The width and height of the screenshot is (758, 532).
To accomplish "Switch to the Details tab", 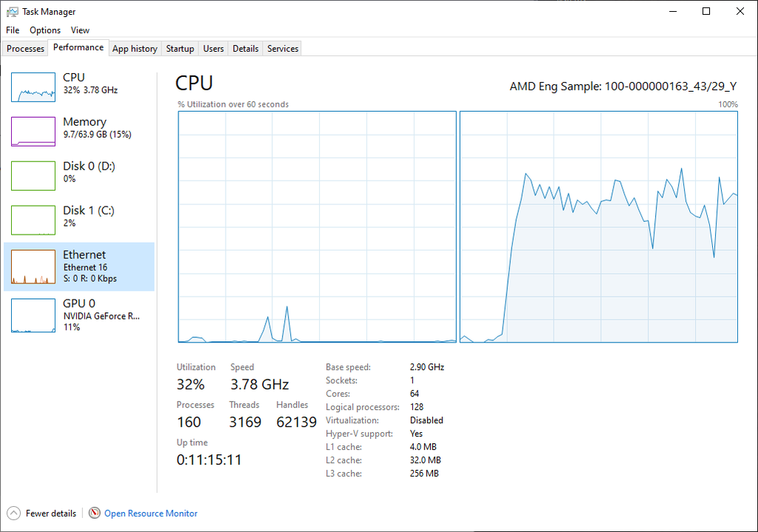I will pyautogui.click(x=245, y=49).
